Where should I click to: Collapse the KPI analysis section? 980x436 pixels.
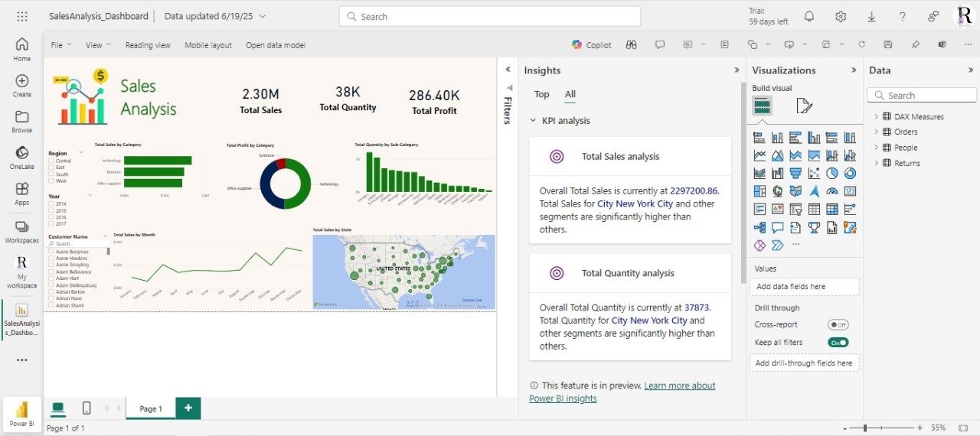(533, 121)
